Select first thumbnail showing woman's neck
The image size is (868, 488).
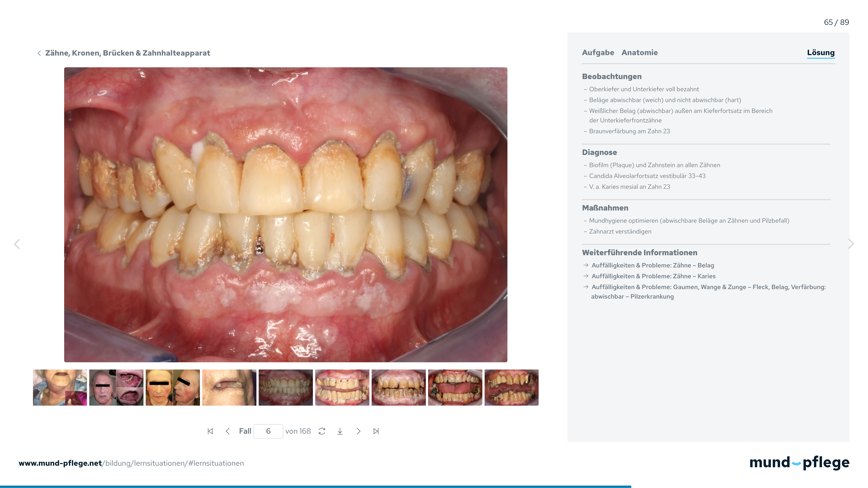pyautogui.click(x=60, y=387)
